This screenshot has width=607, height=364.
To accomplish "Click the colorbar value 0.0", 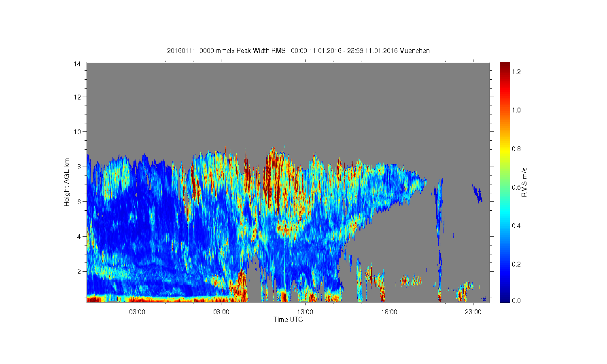I will point(516,301).
